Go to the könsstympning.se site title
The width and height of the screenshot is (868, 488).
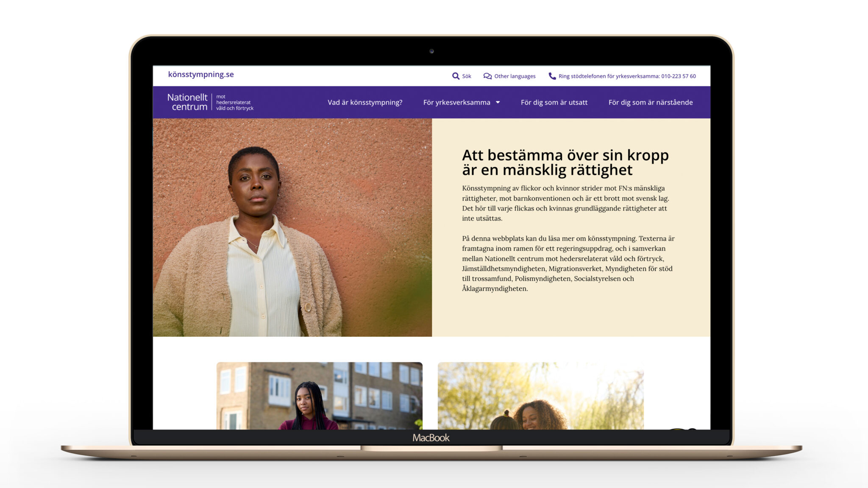click(x=201, y=75)
